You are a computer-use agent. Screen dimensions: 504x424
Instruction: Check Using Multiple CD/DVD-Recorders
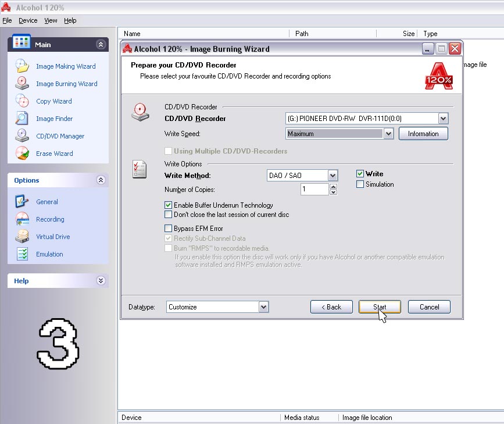click(168, 151)
